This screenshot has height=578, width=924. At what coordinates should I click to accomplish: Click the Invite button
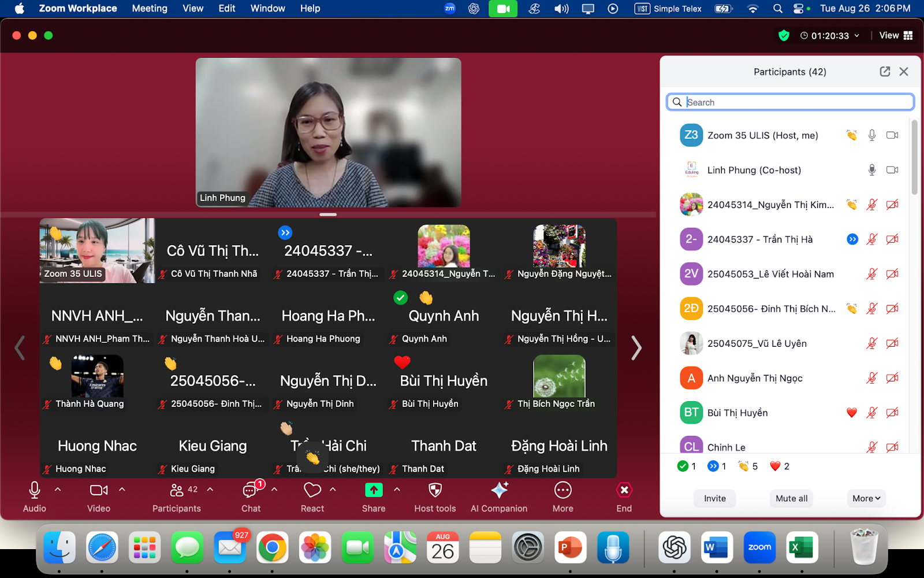click(714, 498)
